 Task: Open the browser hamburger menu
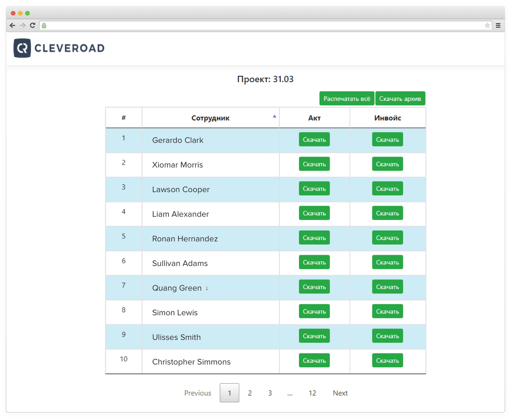[x=498, y=26]
